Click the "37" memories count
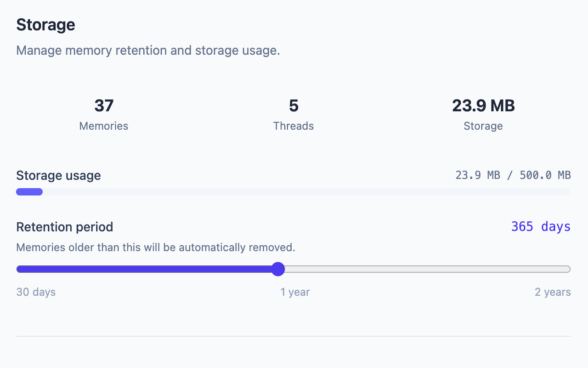Image resolution: width=588 pixels, height=368 pixels. 104,106
